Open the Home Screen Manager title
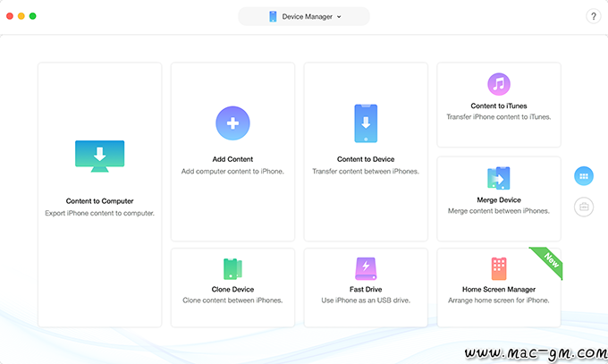608x364 pixels. [x=499, y=289]
